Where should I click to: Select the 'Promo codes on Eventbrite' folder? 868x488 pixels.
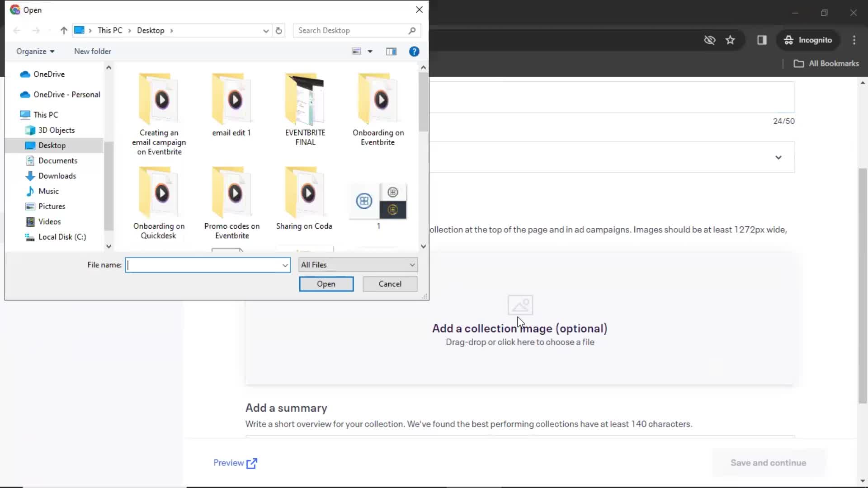(x=232, y=202)
